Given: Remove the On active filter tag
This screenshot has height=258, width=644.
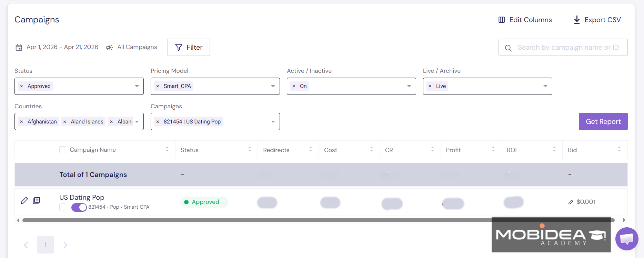Looking at the screenshot, I should click(x=294, y=86).
